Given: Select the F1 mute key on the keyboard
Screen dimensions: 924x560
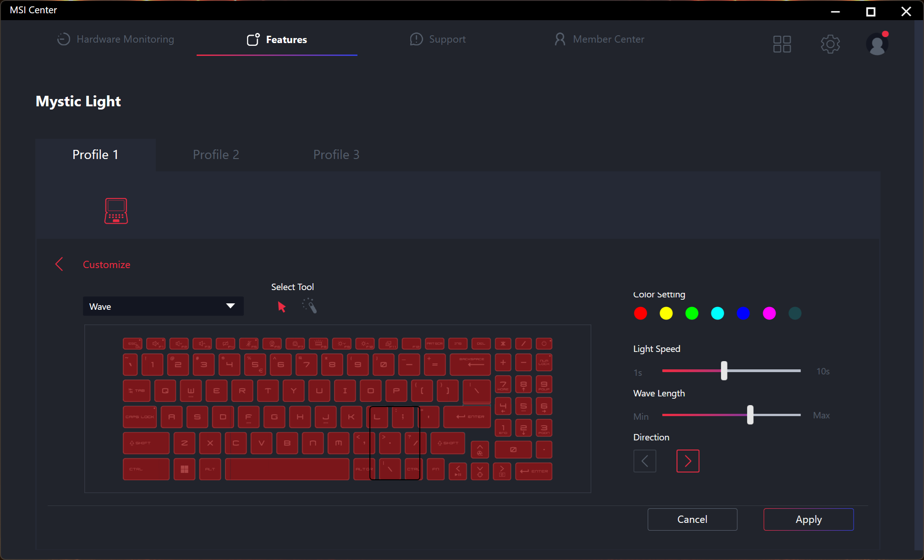Looking at the screenshot, I should coord(156,344).
